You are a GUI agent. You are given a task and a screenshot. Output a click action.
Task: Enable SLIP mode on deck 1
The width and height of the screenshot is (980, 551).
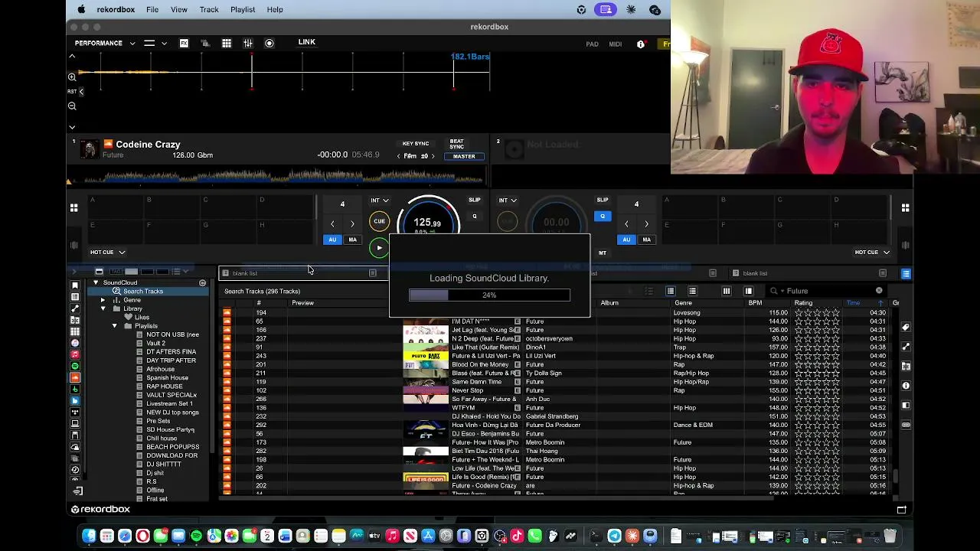coord(475,201)
